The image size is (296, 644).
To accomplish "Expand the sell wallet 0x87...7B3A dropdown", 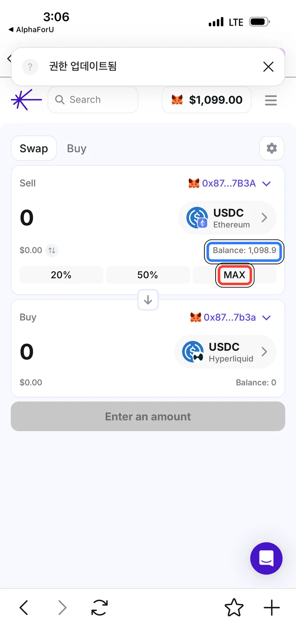I will point(230,183).
